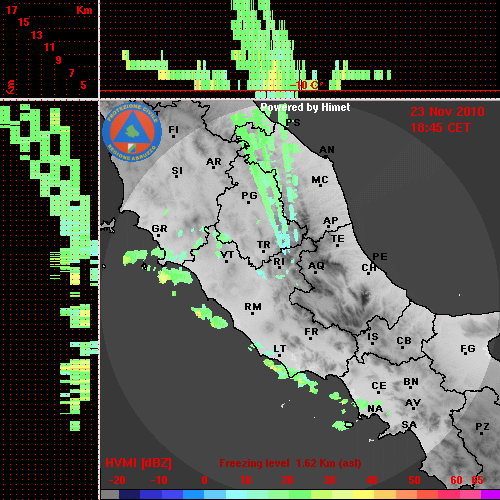The height and width of the screenshot is (500, 500).
Task: Click the 'CE' city label on the map
Action: click(x=379, y=386)
